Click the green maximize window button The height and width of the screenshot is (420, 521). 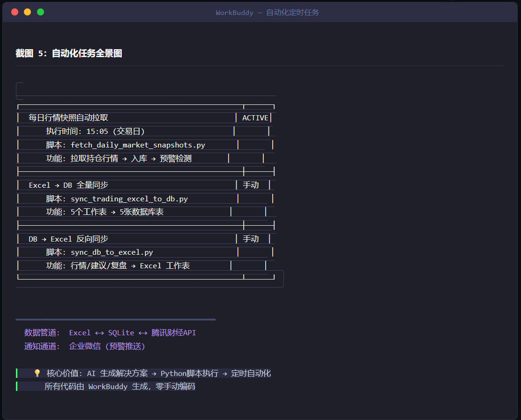(41, 12)
